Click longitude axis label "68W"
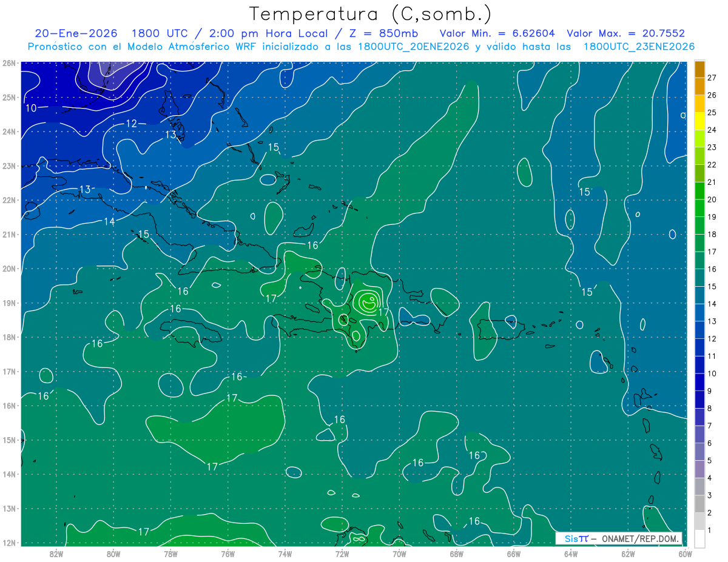This screenshot has height=562, width=728. coord(457,554)
